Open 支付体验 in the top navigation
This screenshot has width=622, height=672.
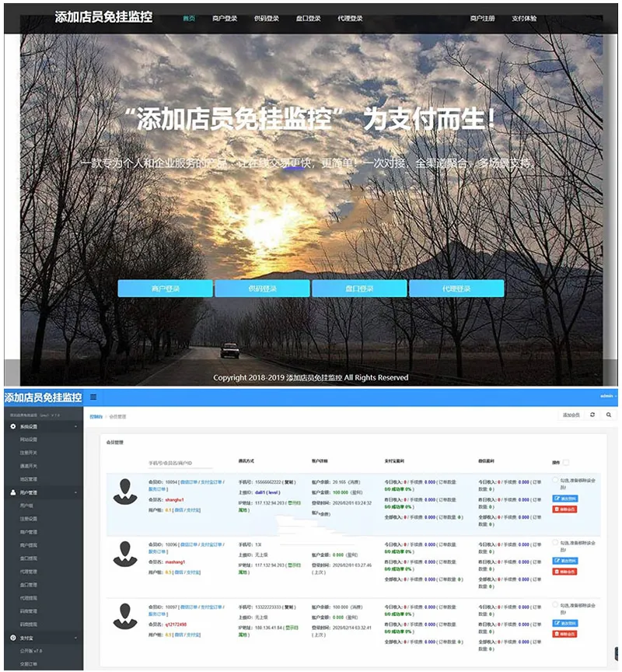[524, 19]
